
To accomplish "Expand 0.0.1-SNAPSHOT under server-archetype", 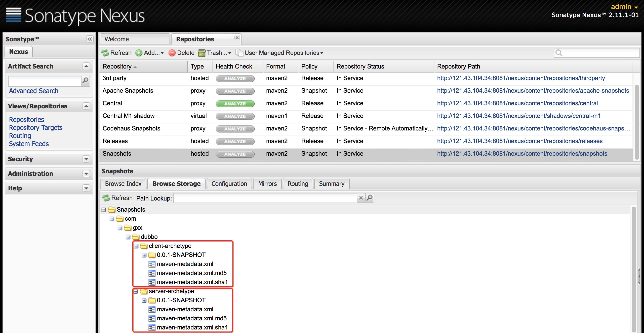I will [x=144, y=301].
